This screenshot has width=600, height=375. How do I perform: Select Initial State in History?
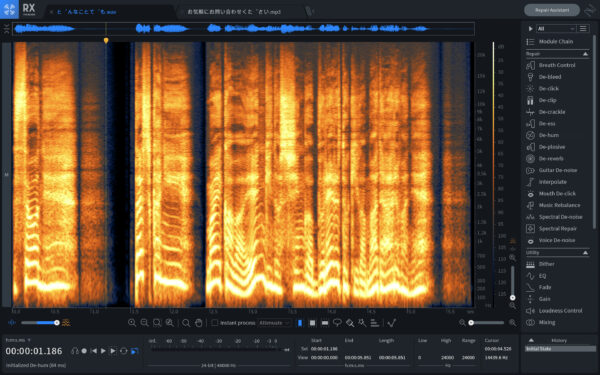[x=560, y=349]
